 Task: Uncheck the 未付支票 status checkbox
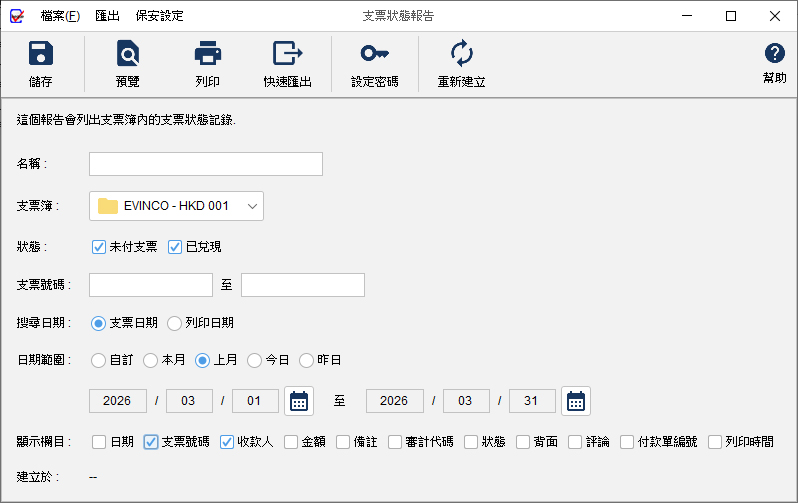click(99, 247)
